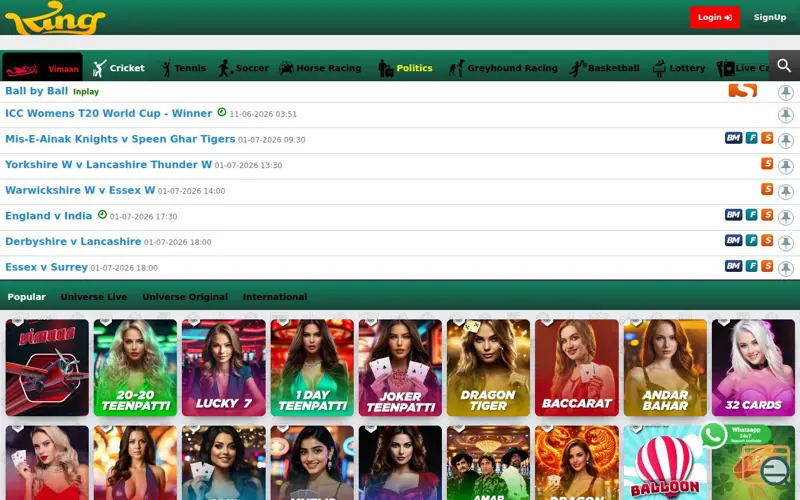Switch to Universe Live tab
This screenshot has height=500, width=800.
pyautogui.click(x=94, y=296)
